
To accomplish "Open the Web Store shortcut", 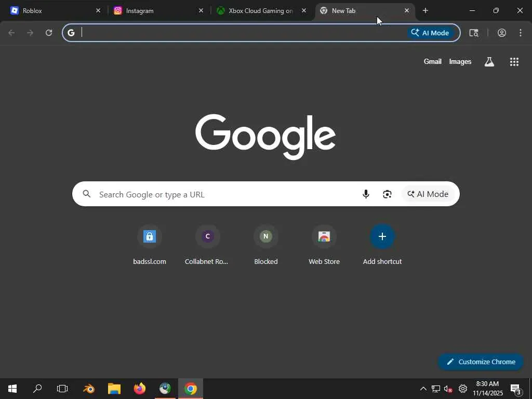I will (x=324, y=245).
